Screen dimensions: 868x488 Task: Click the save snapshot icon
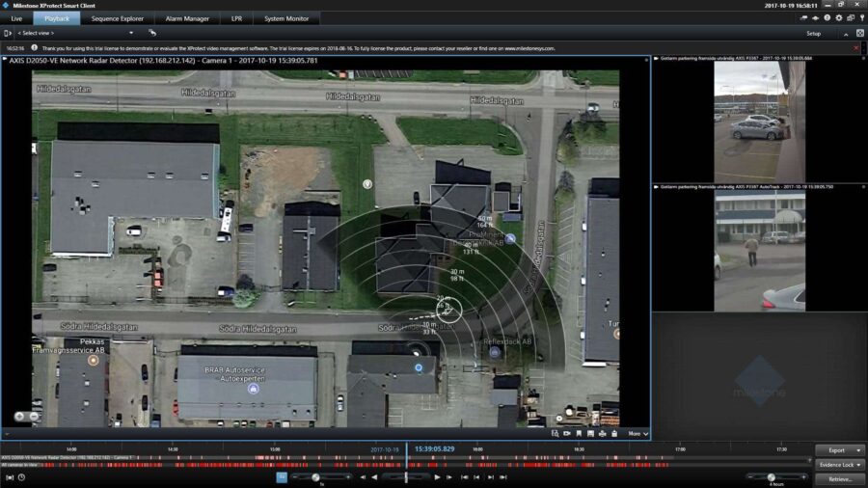pos(590,434)
